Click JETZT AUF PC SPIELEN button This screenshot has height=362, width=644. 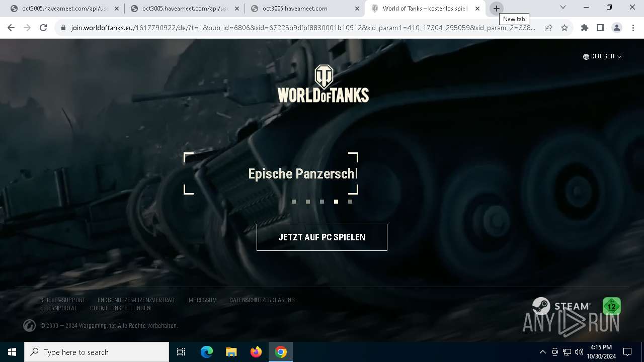click(x=322, y=237)
